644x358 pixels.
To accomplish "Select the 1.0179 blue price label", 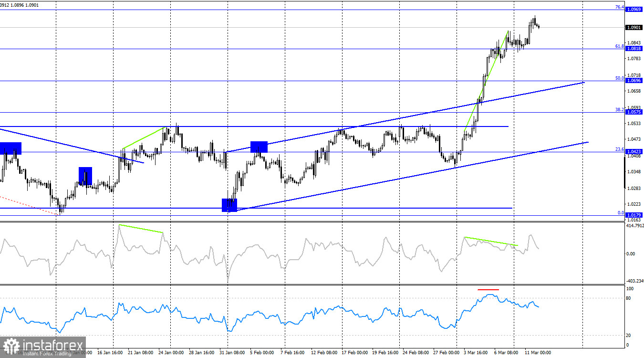I will coord(634,215).
